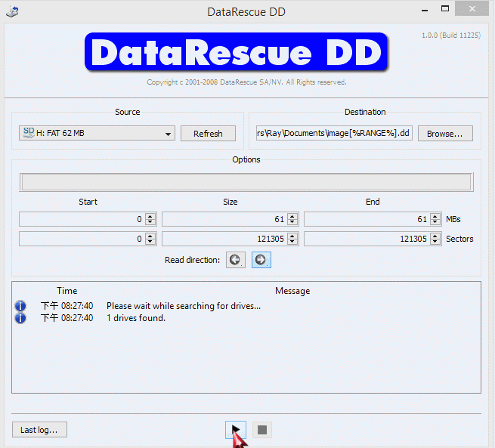The width and height of the screenshot is (495, 448).
Task: Decrease Size sectors value 121305
Action: tap(292, 242)
